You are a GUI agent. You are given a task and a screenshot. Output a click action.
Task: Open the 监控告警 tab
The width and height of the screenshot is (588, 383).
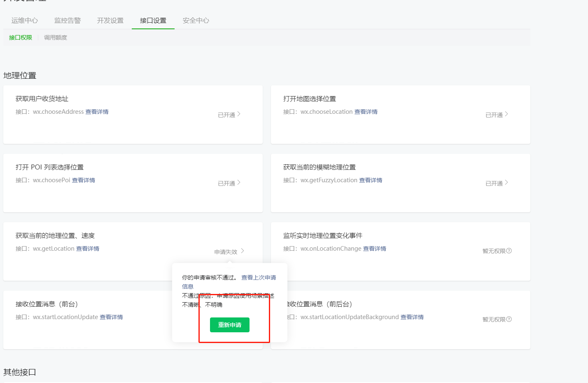(68, 21)
